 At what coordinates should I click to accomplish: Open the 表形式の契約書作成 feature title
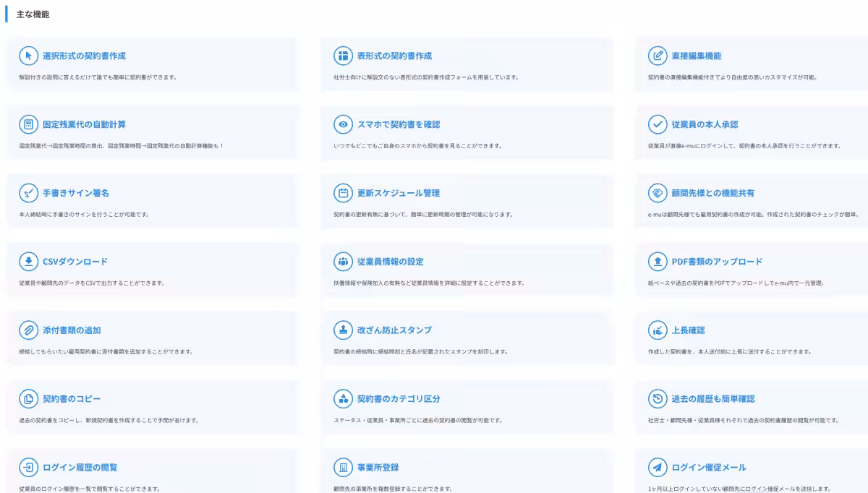point(394,56)
